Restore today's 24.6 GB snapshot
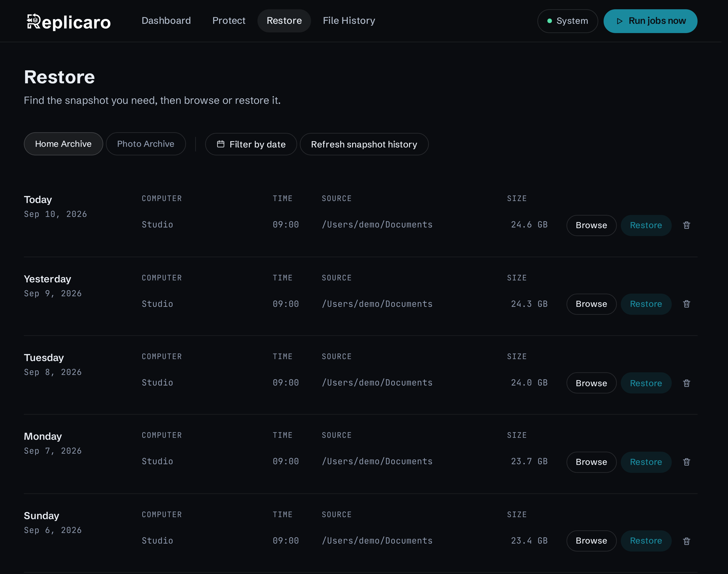728x574 pixels. (646, 225)
